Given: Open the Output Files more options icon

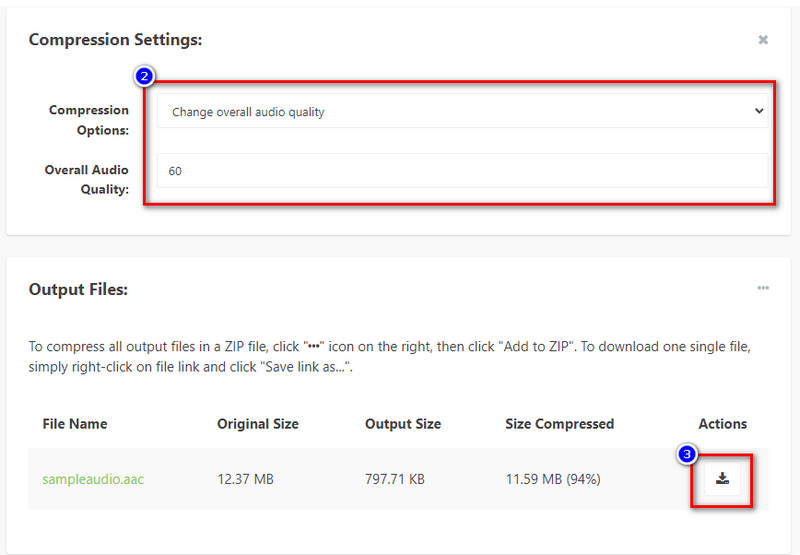Looking at the screenshot, I should [x=763, y=288].
